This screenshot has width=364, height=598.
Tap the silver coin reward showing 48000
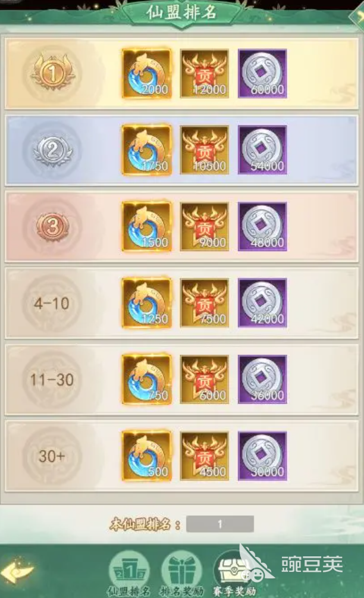click(262, 227)
